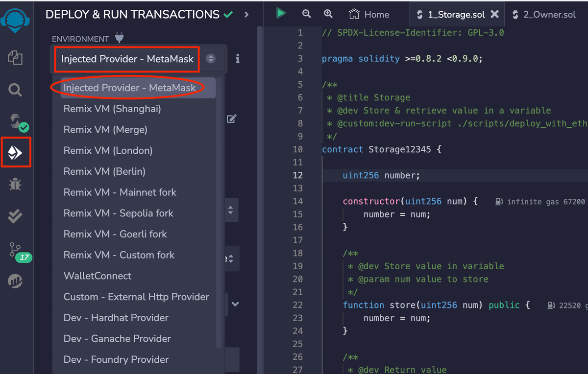
Task: Open the Remix logo home icon
Action: pyautogui.click(x=15, y=21)
